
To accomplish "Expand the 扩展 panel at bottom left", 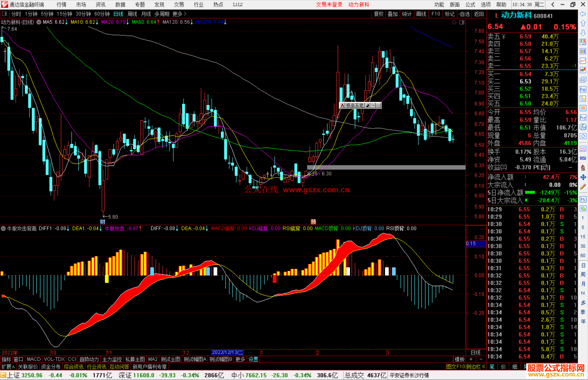I will tap(8, 367).
